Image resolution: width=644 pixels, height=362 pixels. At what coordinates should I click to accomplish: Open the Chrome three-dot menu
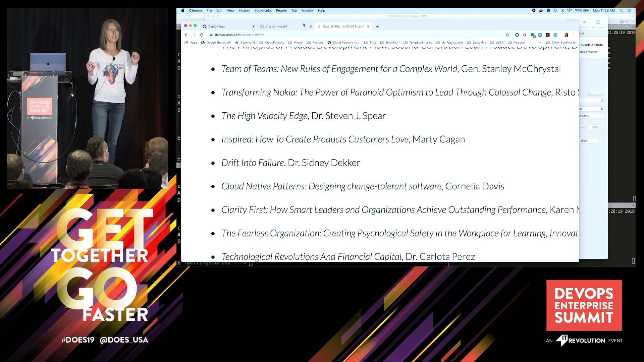(x=574, y=35)
